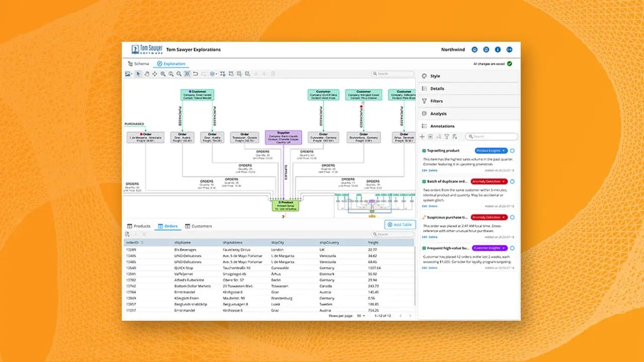This screenshot has height=362, width=644.
Task: Click the Redo arrow
Action: 204,74
